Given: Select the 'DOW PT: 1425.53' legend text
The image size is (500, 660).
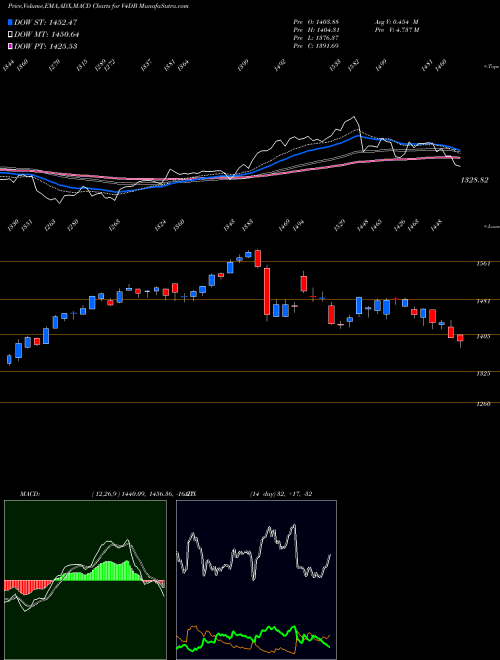Looking at the screenshot, I should tap(45, 46).
